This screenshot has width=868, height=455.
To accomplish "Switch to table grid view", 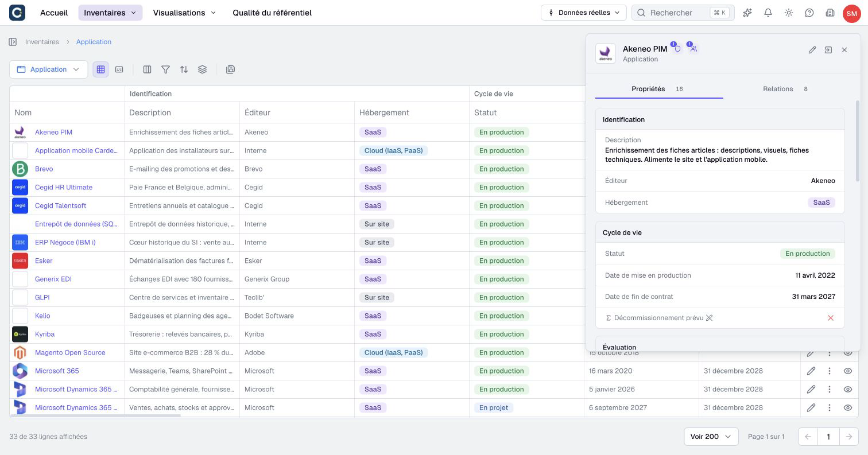I will click(100, 69).
